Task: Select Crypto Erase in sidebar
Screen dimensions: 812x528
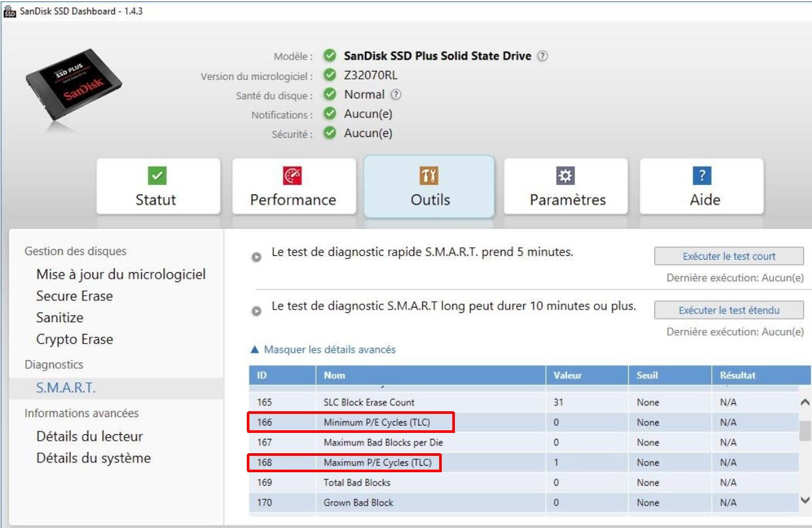Action: tap(74, 339)
